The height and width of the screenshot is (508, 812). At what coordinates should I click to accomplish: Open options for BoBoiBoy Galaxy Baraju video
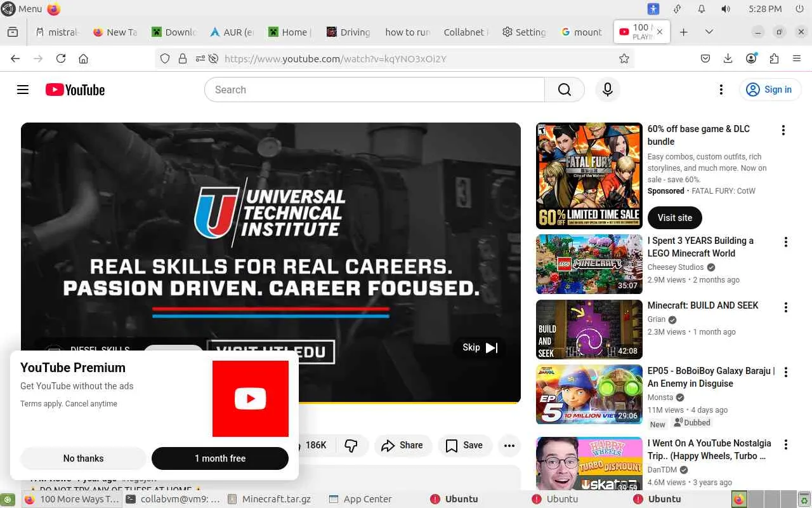786,372
